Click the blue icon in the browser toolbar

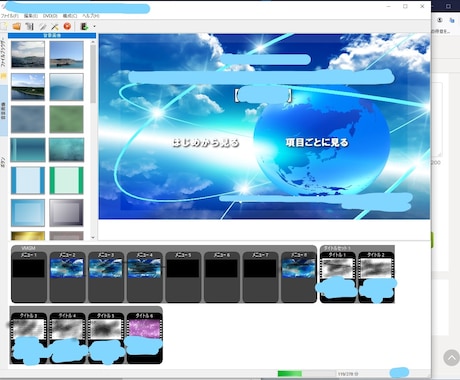point(452,20)
